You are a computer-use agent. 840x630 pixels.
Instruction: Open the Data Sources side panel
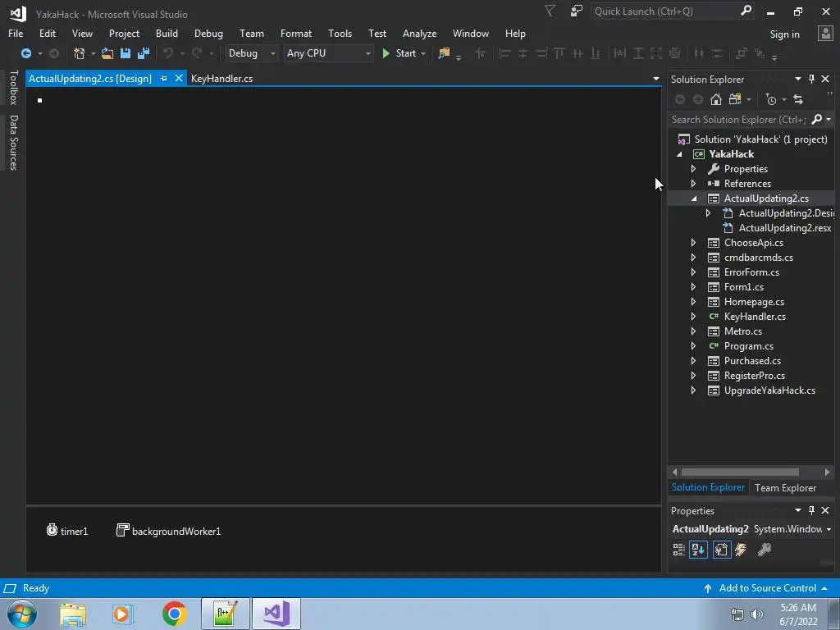[x=13, y=143]
